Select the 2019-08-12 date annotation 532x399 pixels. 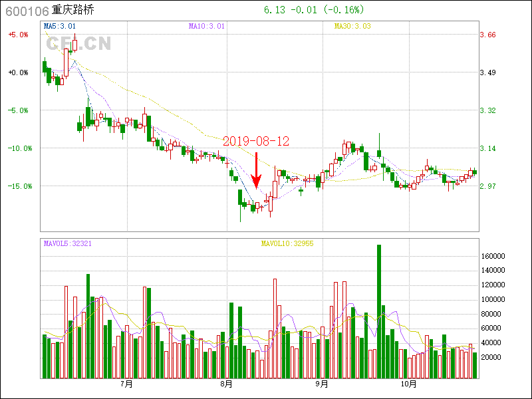point(256,142)
